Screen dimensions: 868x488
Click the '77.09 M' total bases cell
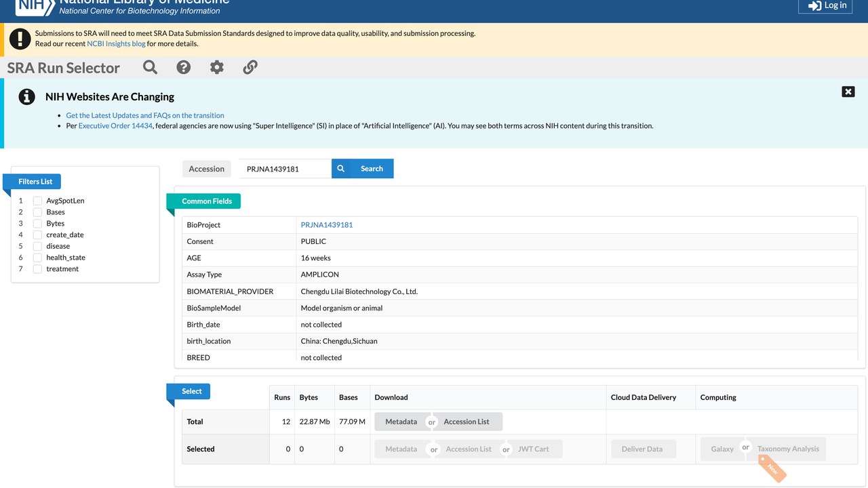pyautogui.click(x=353, y=422)
